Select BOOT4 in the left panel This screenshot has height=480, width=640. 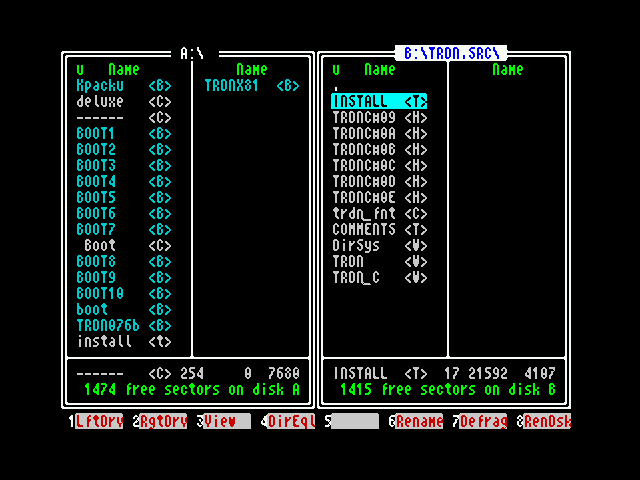[x=124, y=181]
